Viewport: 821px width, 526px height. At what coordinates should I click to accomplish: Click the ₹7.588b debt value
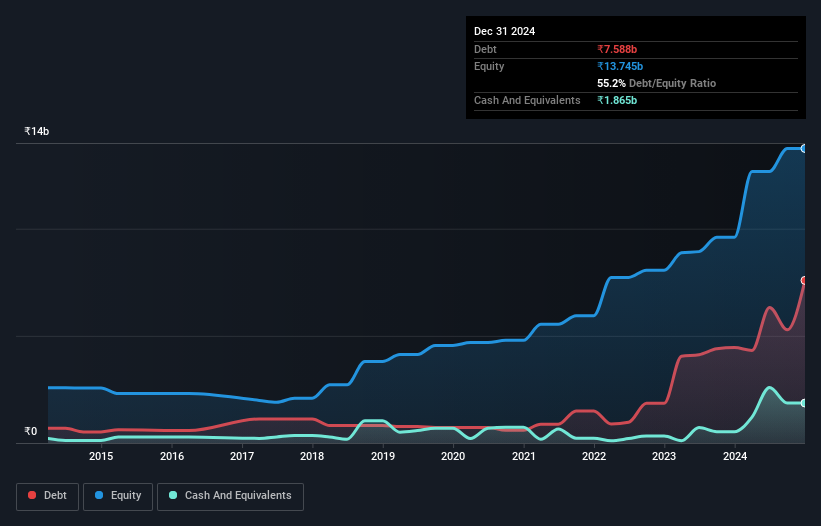pyautogui.click(x=617, y=49)
